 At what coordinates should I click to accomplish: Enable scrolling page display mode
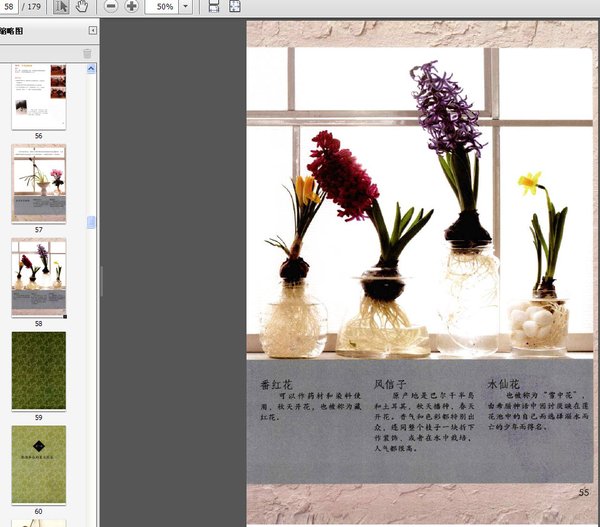[x=214, y=7]
